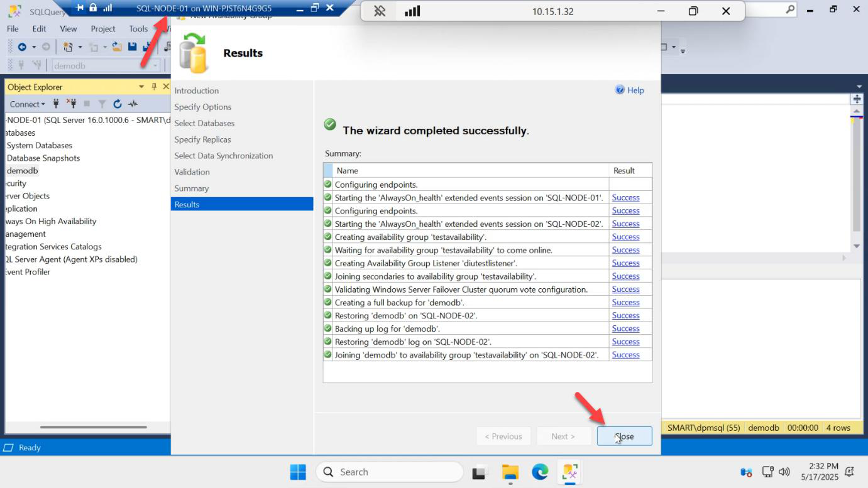Open Success link for Creating a full backup row
The image size is (868, 488).
pyautogui.click(x=625, y=302)
